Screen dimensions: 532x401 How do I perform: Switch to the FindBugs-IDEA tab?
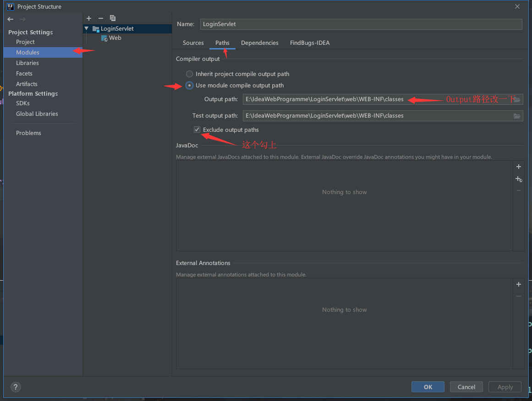pyautogui.click(x=310, y=43)
